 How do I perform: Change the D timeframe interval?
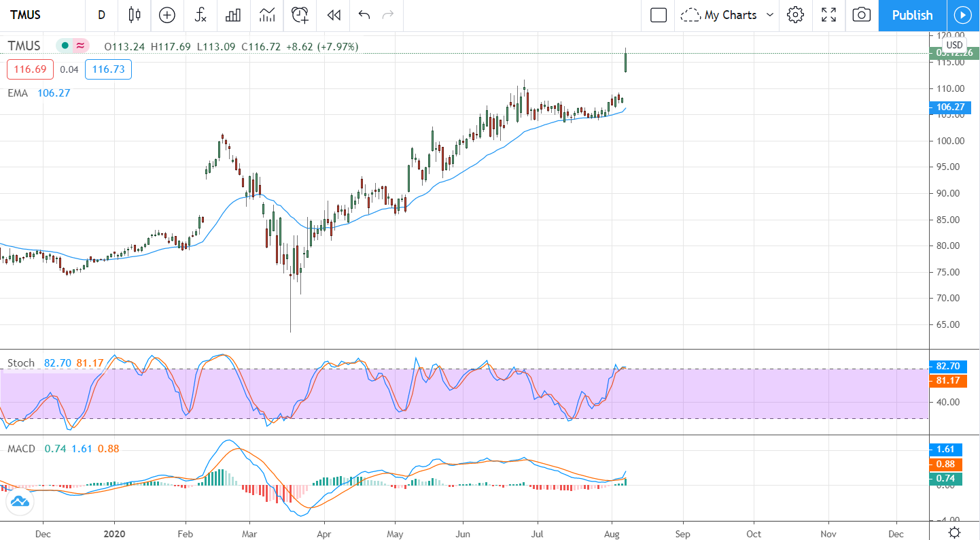101,15
